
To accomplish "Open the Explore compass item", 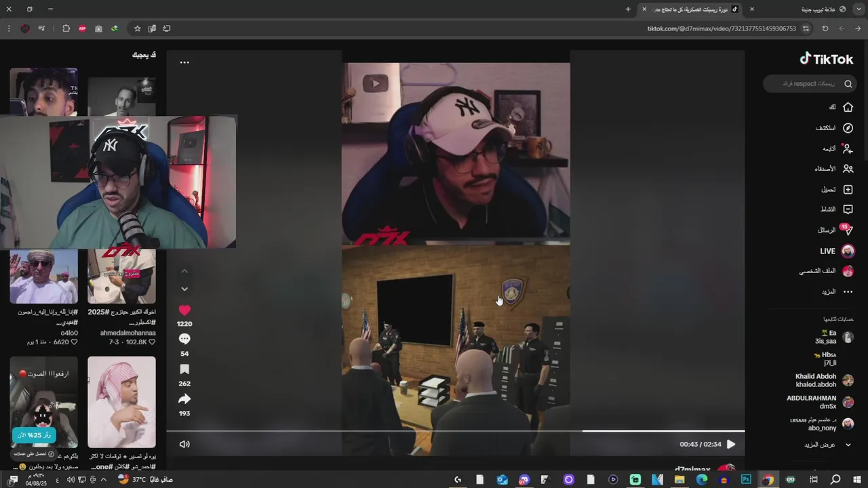I will 848,127.
